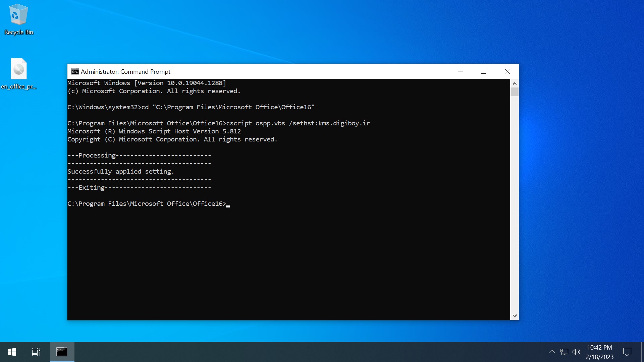Click the "Copyright (C) Microsoft Corporation" line
The image size is (644, 362).
pos(172,139)
